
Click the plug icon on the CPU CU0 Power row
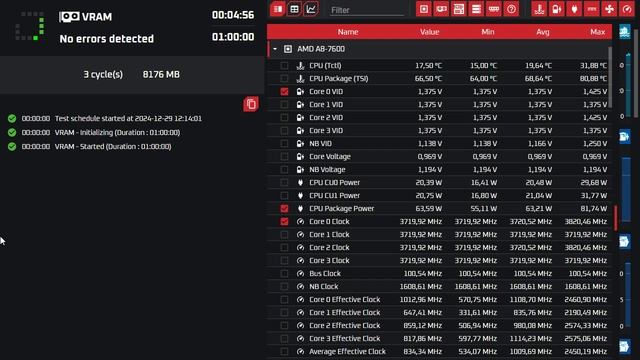click(300, 182)
